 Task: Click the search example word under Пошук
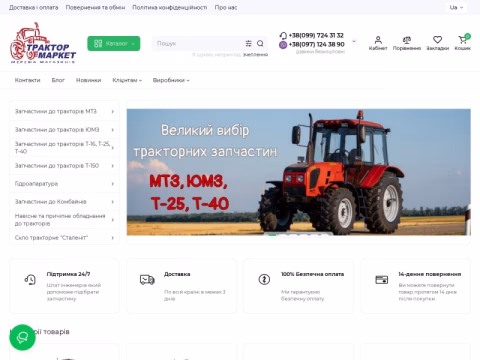point(255,55)
